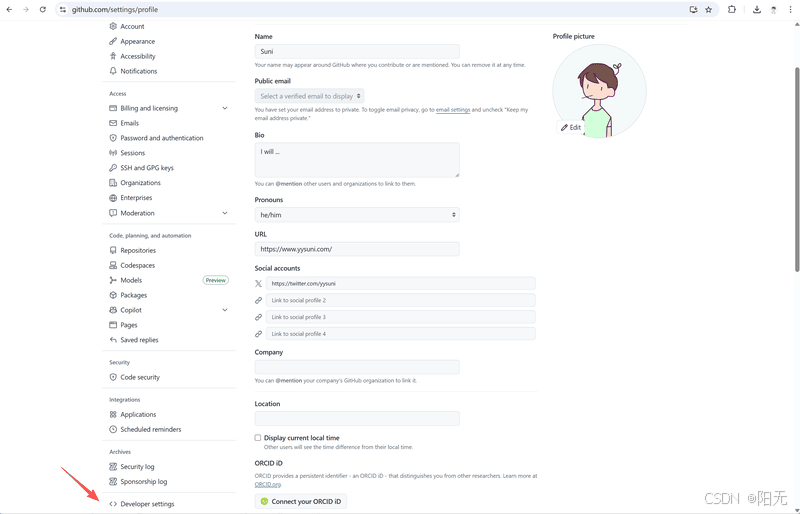Click the page vertical scrollbar
Viewport: 800px width, 514px height.
pos(796,168)
